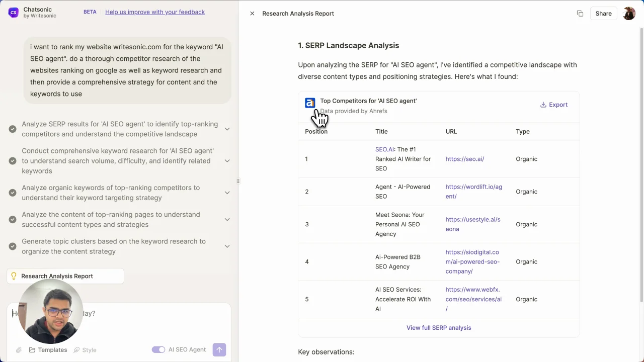
Task: Open Help us improve with your feedback
Action: pyautogui.click(x=155, y=12)
